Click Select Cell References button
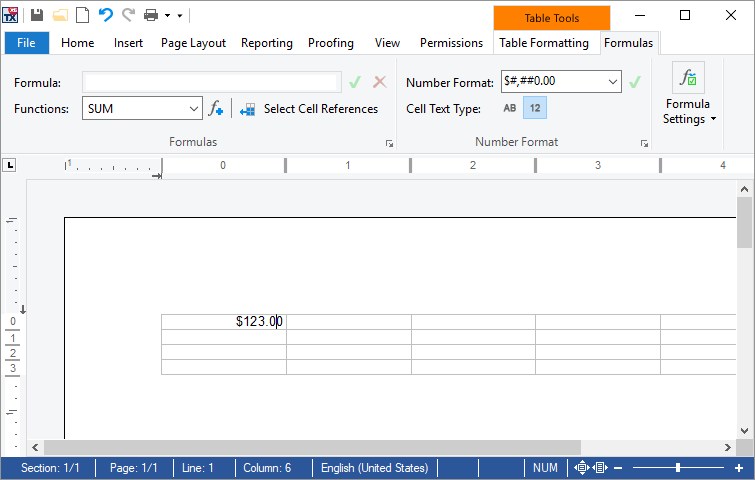Viewport: 755px width, 480px height. (x=309, y=109)
